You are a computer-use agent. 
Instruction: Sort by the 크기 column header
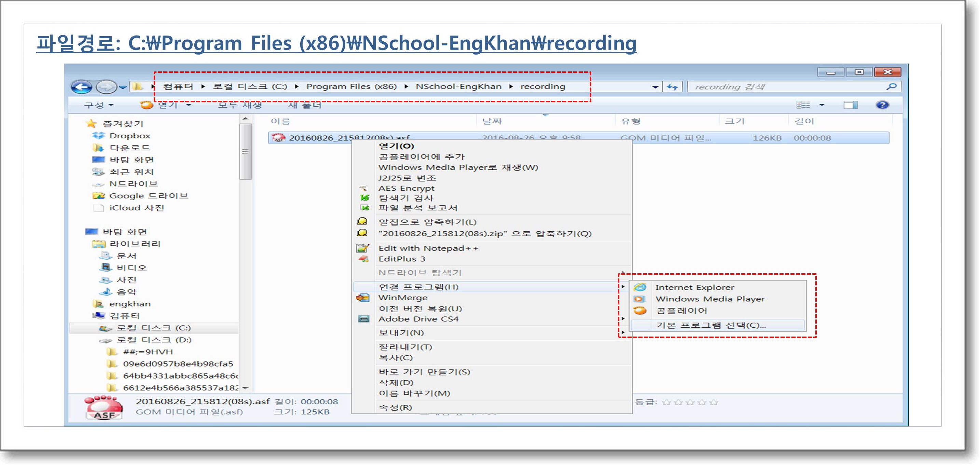(x=734, y=121)
